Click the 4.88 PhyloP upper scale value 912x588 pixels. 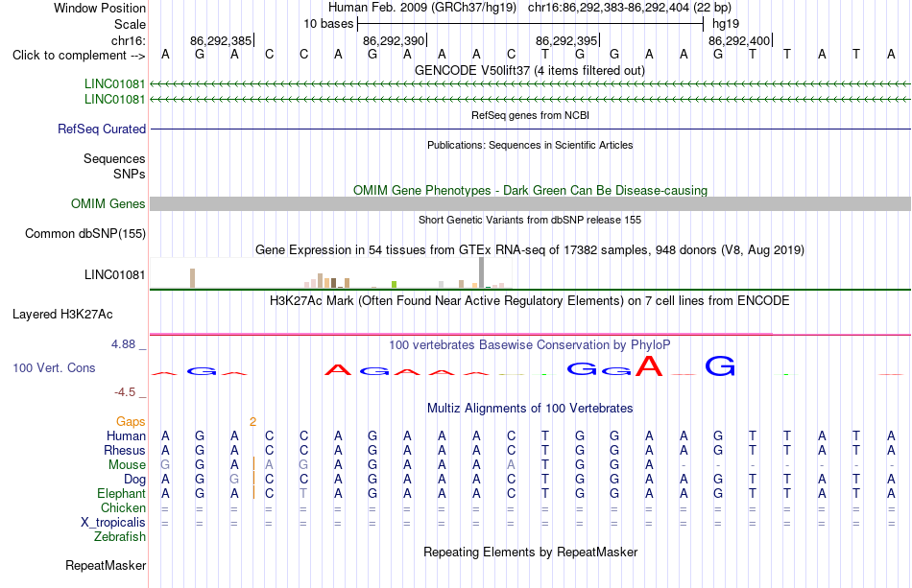[x=123, y=344]
